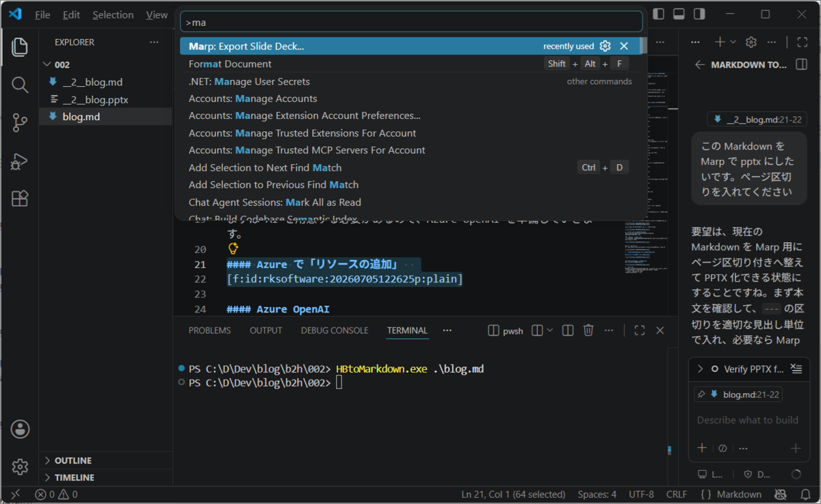Open __2__blog.md file in Explorer
821x504 pixels.
pyautogui.click(x=105, y=82)
